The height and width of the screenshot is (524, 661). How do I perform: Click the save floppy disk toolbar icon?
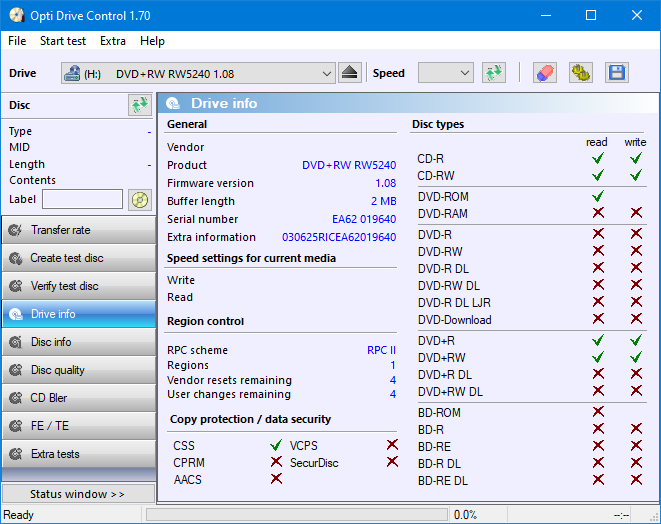(x=617, y=73)
